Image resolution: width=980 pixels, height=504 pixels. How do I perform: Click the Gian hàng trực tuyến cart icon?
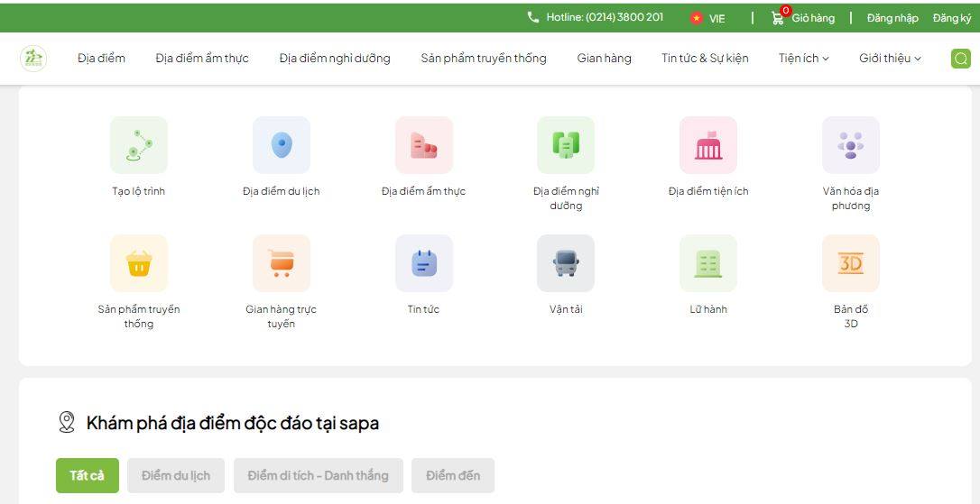tap(282, 263)
